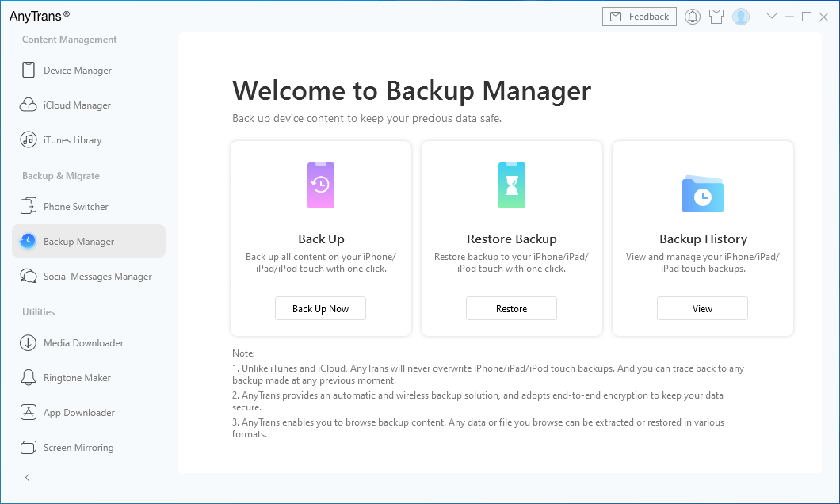The width and height of the screenshot is (840, 504).
Task: Click the notification bell icon
Action: (693, 17)
